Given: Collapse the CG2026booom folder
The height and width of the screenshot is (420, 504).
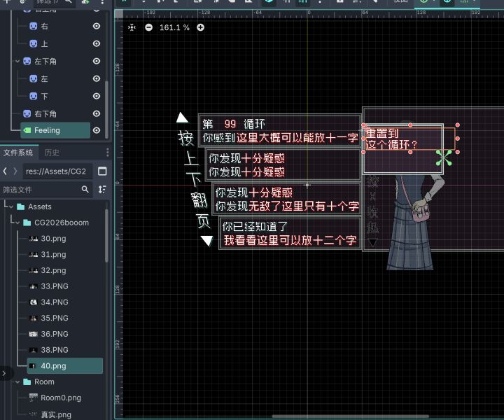Looking at the screenshot, I should coord(17,223).
